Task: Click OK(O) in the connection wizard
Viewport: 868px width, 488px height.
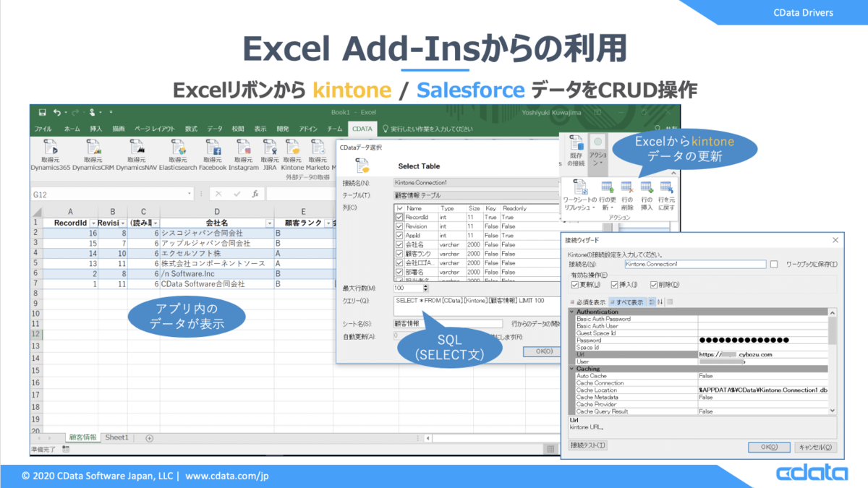Action: [769, 448]
